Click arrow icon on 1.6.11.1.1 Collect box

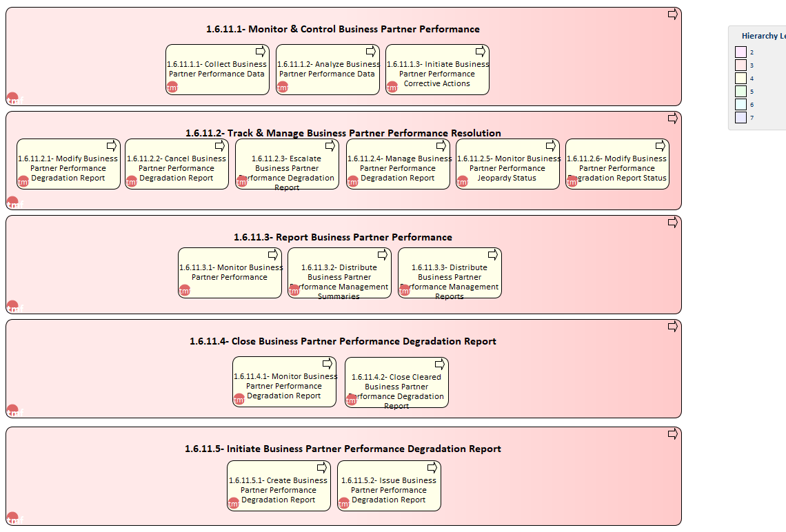(261, 51)
